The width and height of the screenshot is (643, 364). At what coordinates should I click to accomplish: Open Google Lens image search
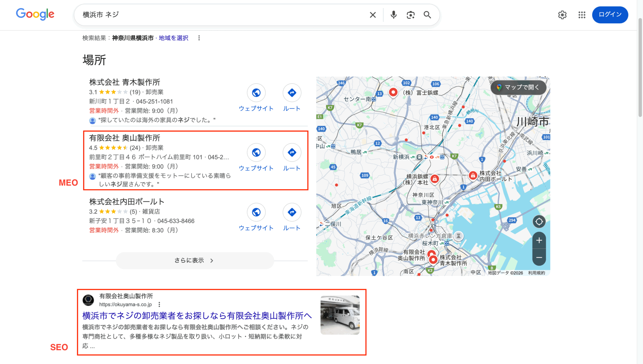pos(411,15)
